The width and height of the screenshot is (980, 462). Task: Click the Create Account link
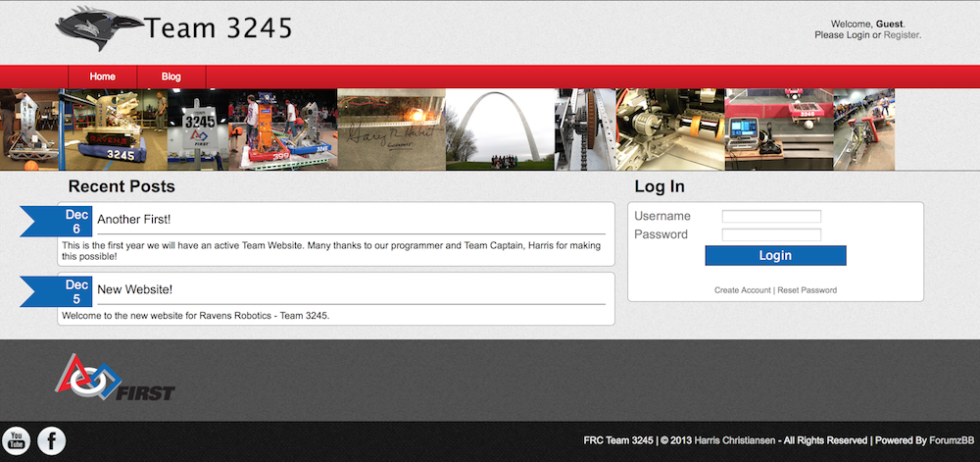pyautogui.click(x=742, y=290)
